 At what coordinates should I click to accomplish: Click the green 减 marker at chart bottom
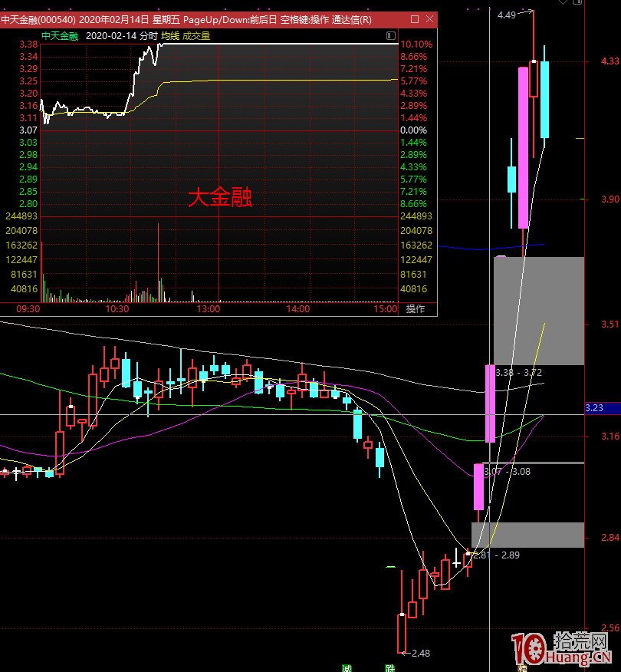(x=347, y=668)
